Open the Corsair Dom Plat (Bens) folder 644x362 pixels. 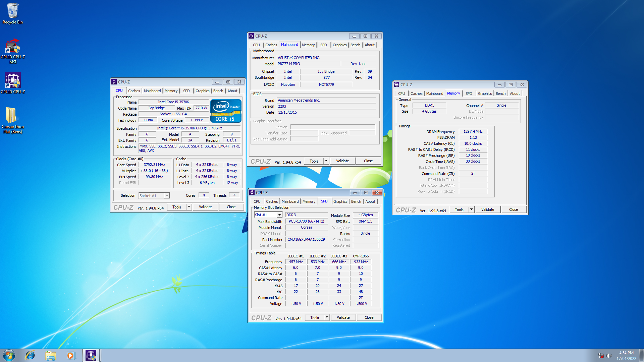click(x=13, y=120)
